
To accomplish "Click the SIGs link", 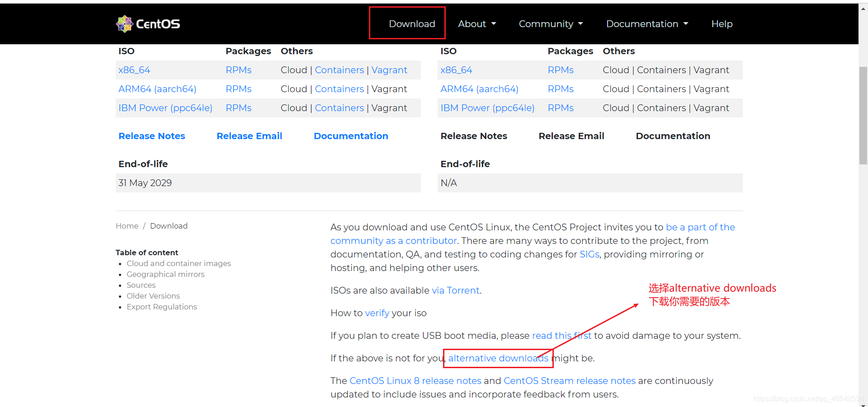I will 590,254.
